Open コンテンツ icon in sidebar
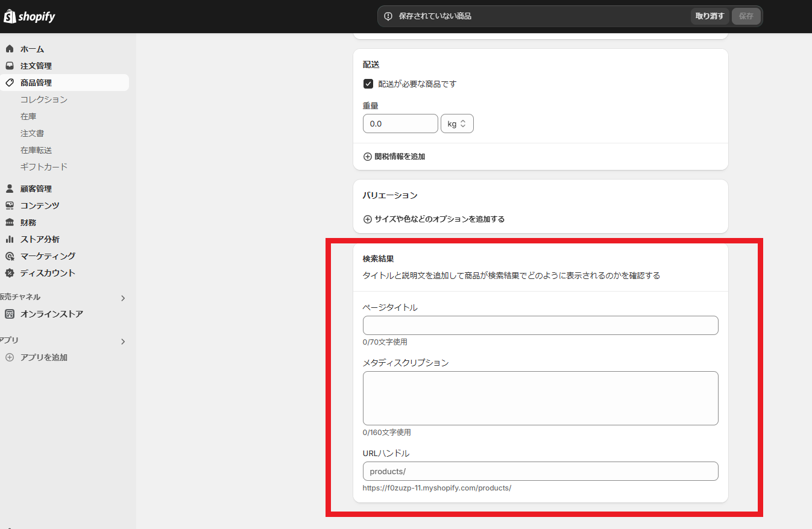 10,205
